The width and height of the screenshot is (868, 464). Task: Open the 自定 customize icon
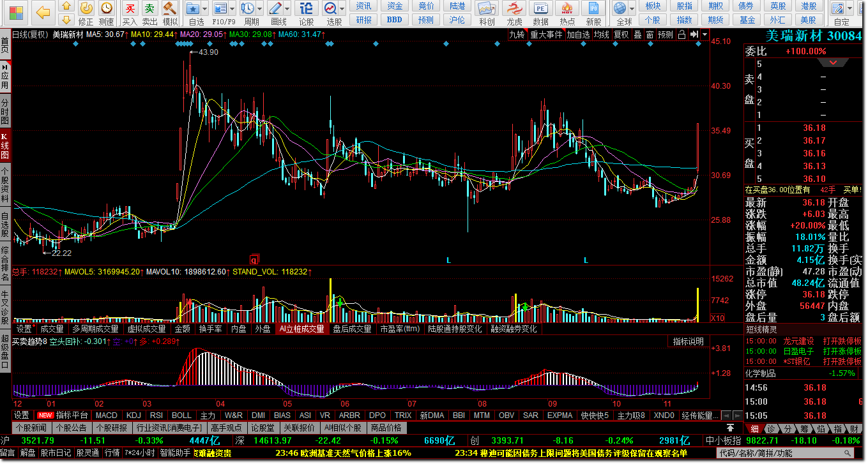(837, 8)
